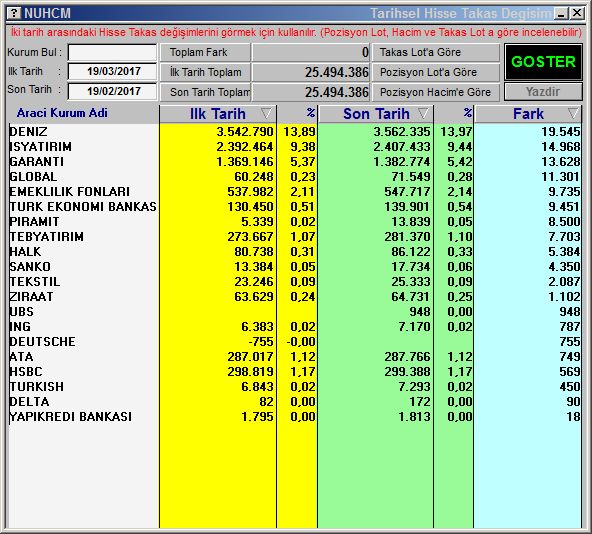Click the Toplam Fark label button

click(205, 52)
